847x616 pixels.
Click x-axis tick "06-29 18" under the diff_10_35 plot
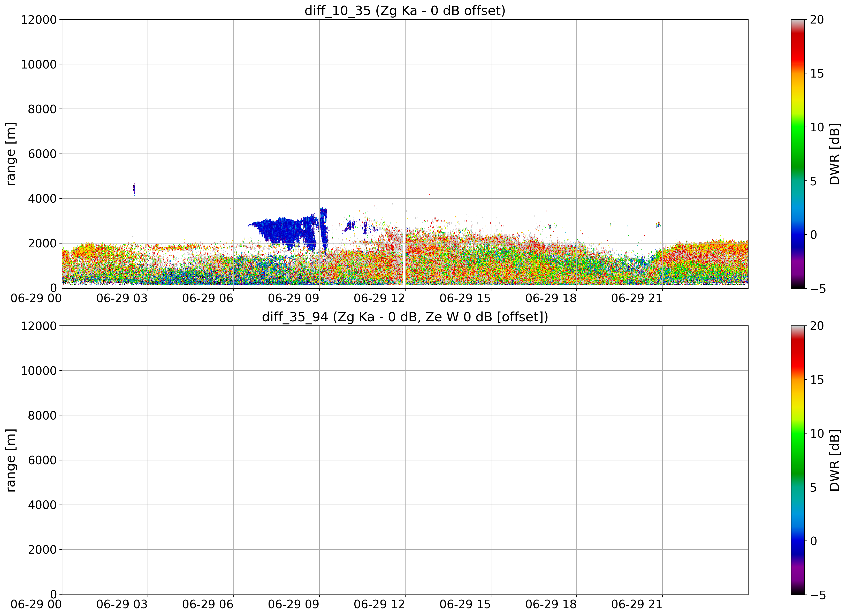(x=551, y=299)
